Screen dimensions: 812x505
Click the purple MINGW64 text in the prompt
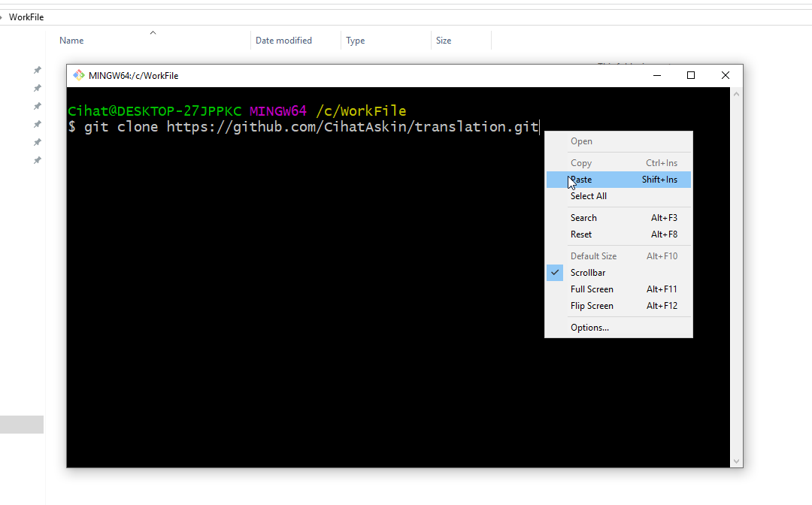tap(278, 111)
